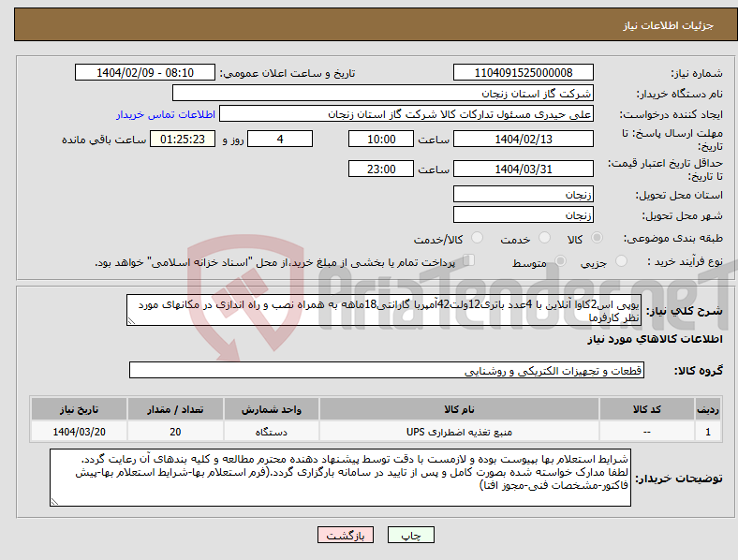Select the کالا/خدمت radio button
738x560 pixels.
[477, 238]
